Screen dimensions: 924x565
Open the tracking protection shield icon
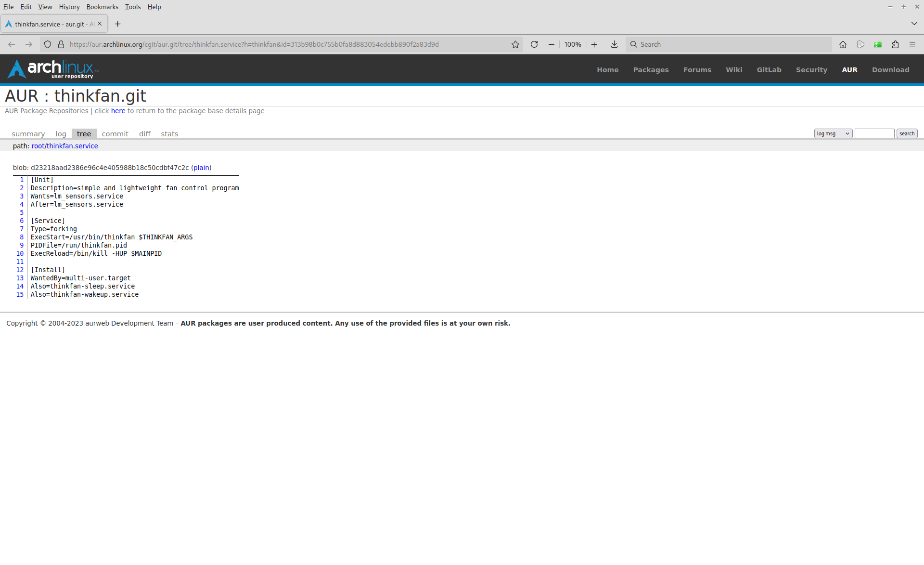[48, 44]
